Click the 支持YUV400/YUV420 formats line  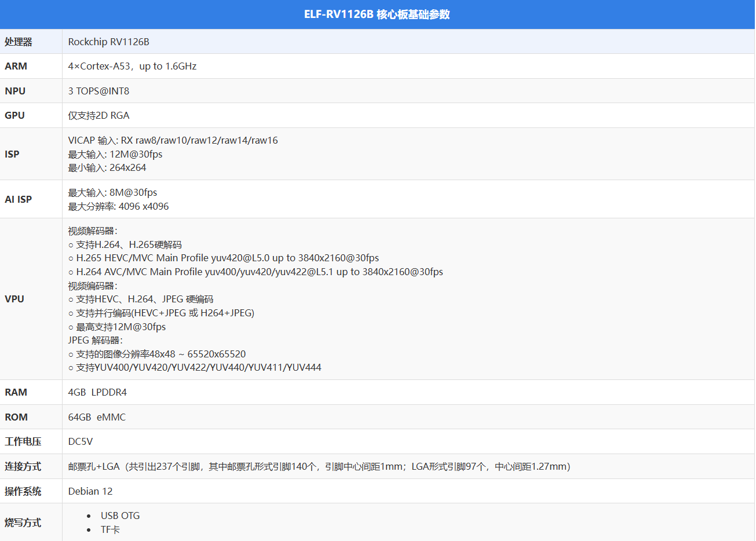[195, 367]
